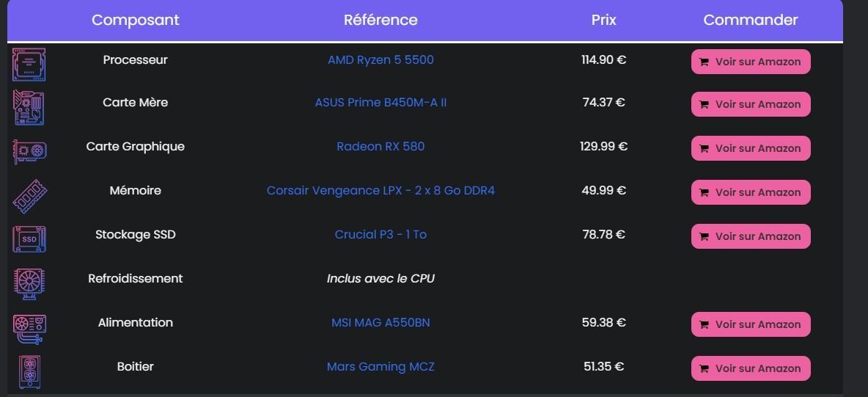Open the MSI MAG A550BN link
The height and width of the screenshot is (397, 868).
click(381, 323)
